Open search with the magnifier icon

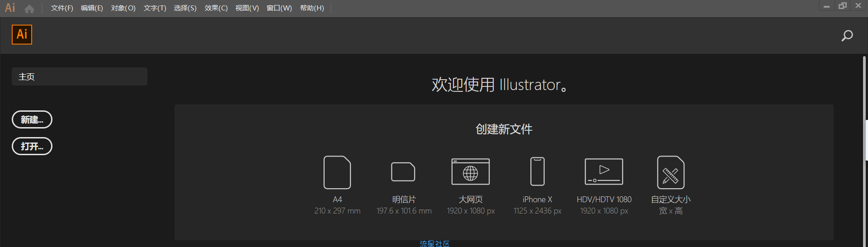coord(847,36)
